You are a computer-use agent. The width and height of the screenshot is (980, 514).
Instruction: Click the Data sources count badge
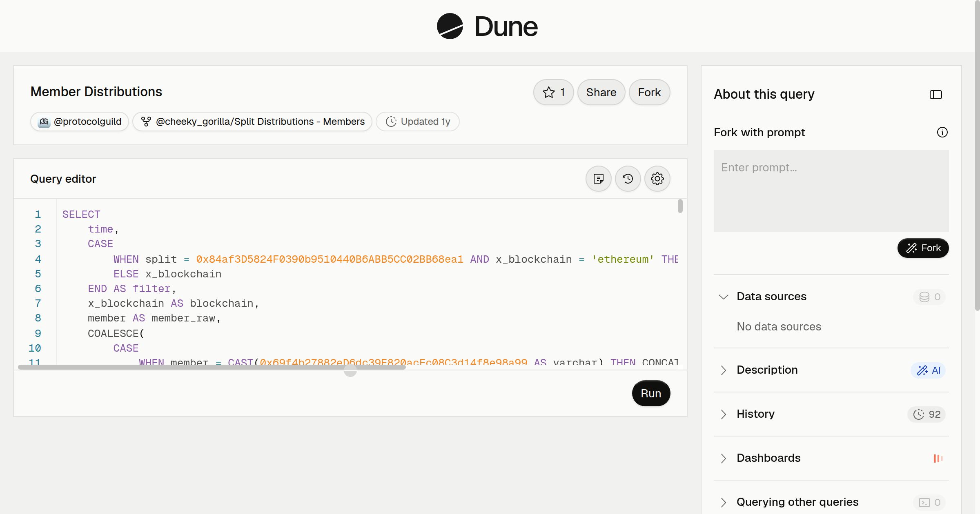pyautogui.click(x=929, y=297)
